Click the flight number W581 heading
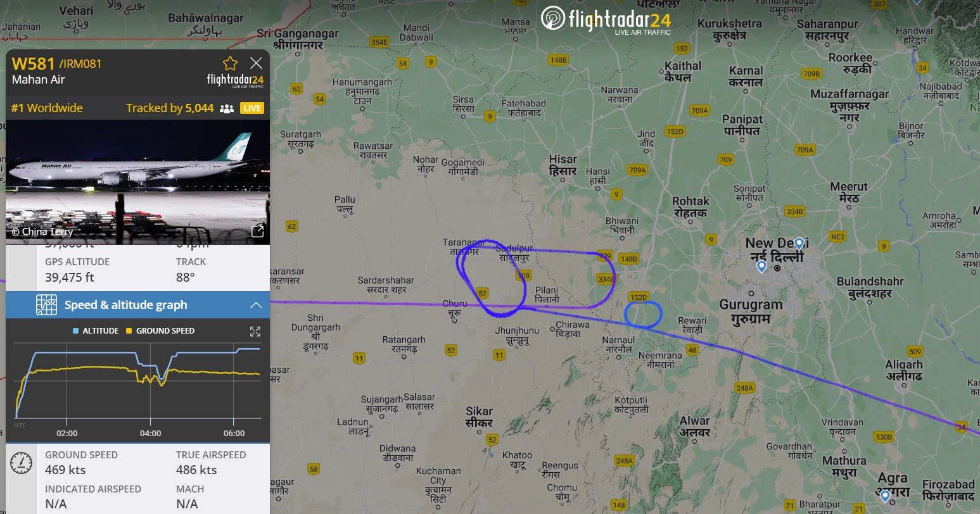The height and width of the screenshot is (514, 980). pyautogui.click(x=34, y=63)
